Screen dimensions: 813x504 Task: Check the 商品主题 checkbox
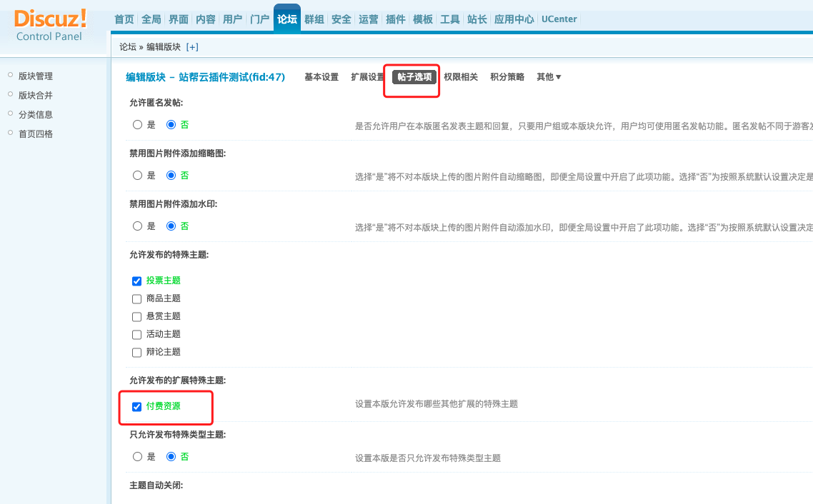click(x=137, y=298)
